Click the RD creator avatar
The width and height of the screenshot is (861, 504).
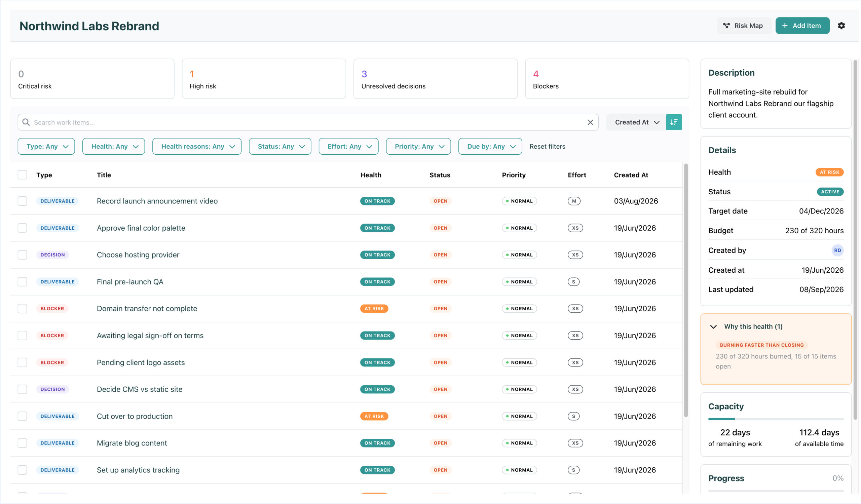point(837,250)
